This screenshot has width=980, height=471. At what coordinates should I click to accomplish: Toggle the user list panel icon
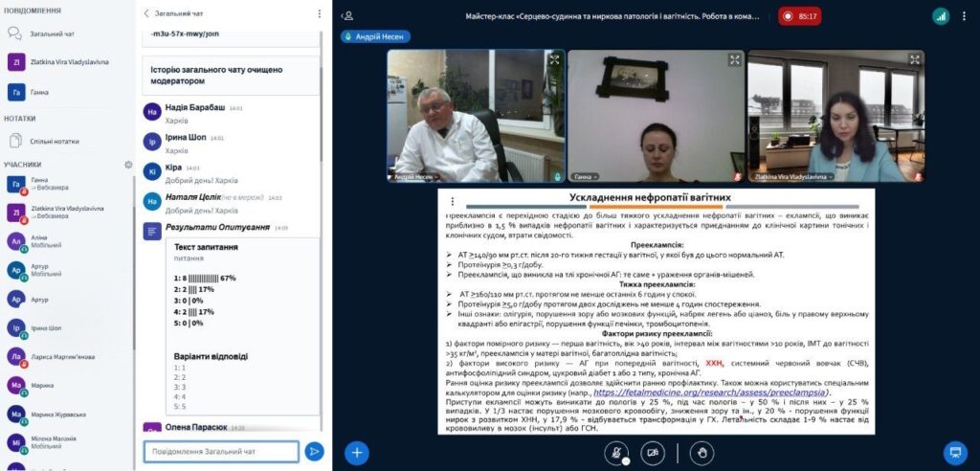point(348,15)
